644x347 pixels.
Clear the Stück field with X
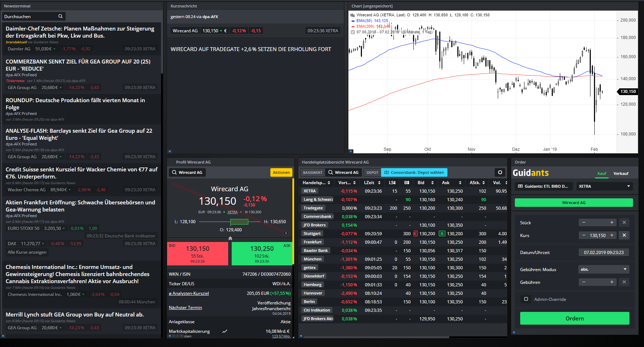tap(624, 222)
